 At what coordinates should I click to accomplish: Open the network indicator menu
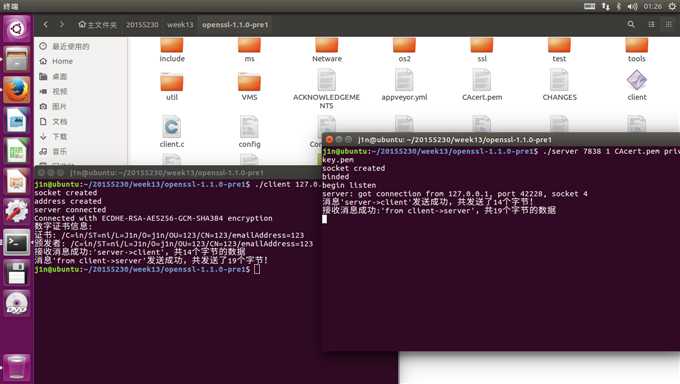605,6
